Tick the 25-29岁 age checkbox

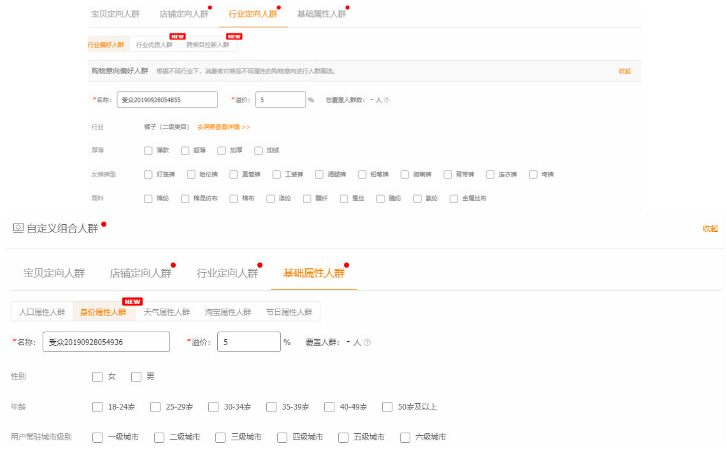pyautogui.click(x=156, y=407)
